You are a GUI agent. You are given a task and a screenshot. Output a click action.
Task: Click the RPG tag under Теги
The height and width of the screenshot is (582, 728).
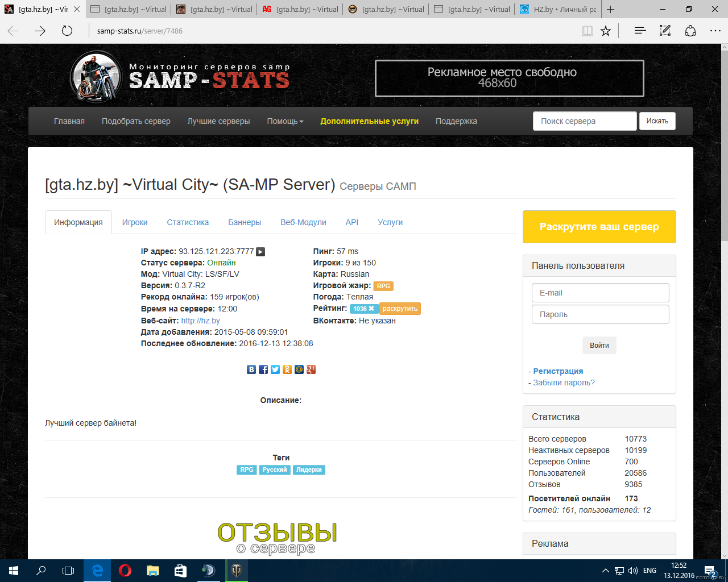pyautogui.click(x=247, y=470)
